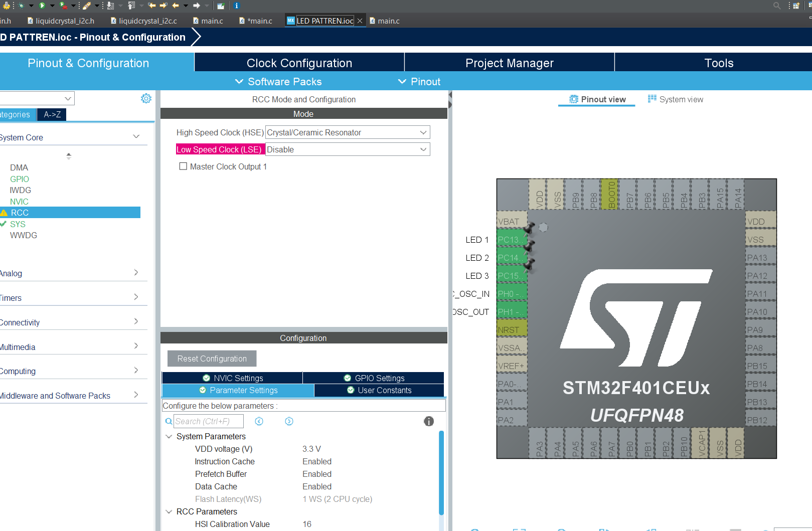Click the previous annotation toolbar icon
Image resolution: width=812 pixels, height=531 pixels.
pyautogui.click(x=131, y=6)
